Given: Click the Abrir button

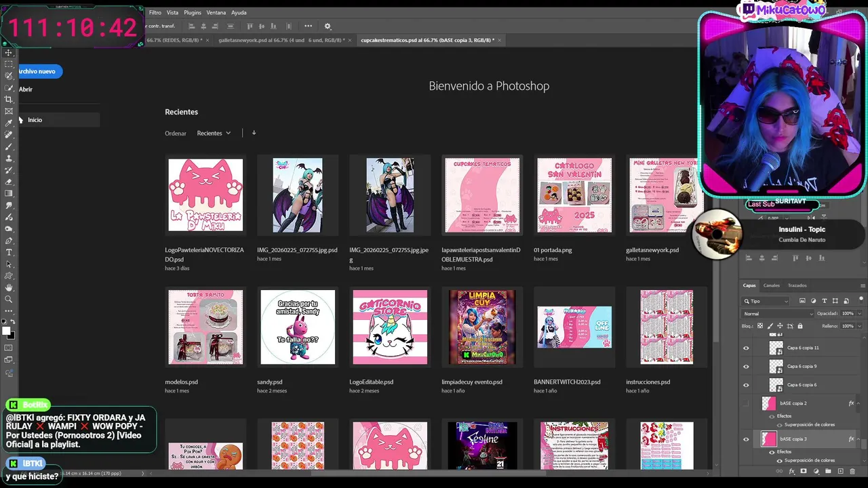Looking at the screenshot, I should [26, 89].
